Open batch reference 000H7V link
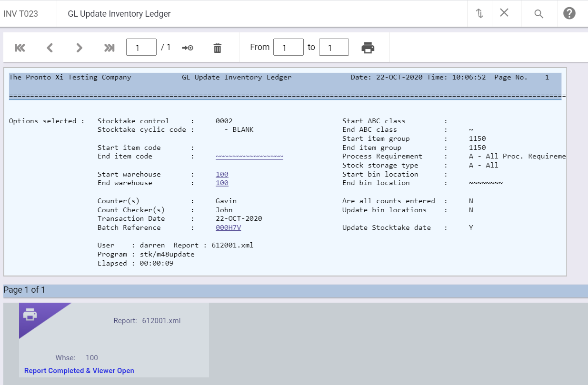Viewport: 588px width, 385px height. click(229, 227)
